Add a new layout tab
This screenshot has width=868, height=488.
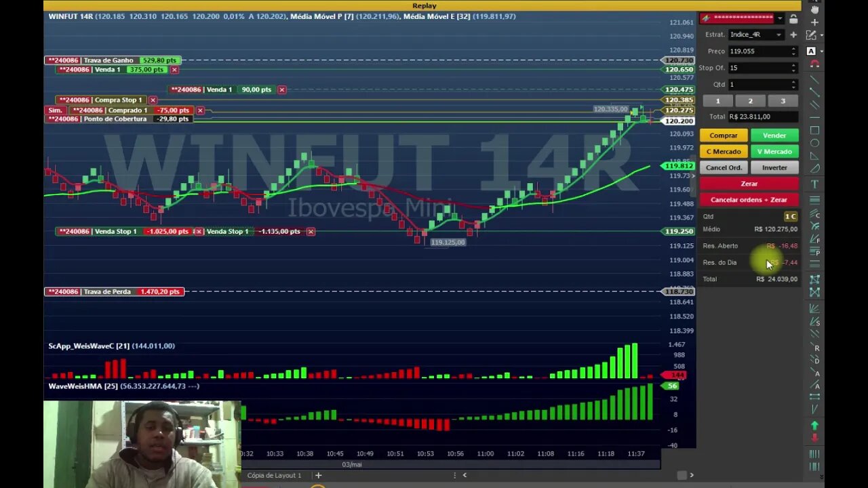[318, 475]
